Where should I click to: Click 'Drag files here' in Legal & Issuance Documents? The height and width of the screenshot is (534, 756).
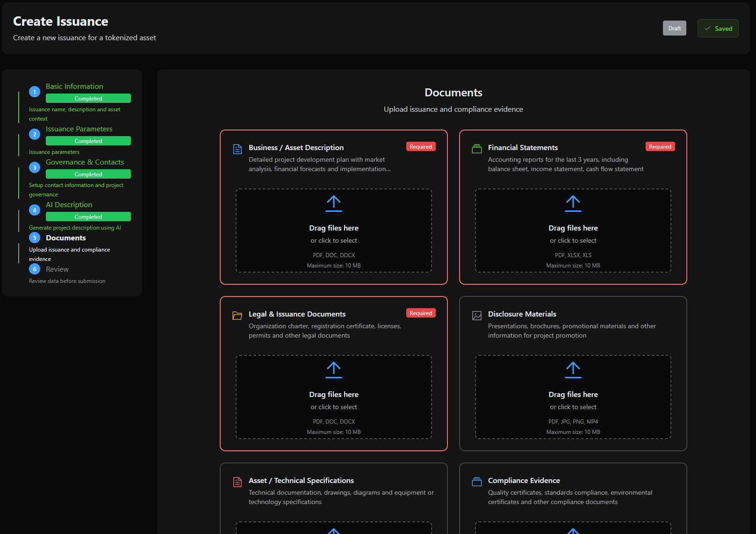pyautogui.click(x=334, y=395)
